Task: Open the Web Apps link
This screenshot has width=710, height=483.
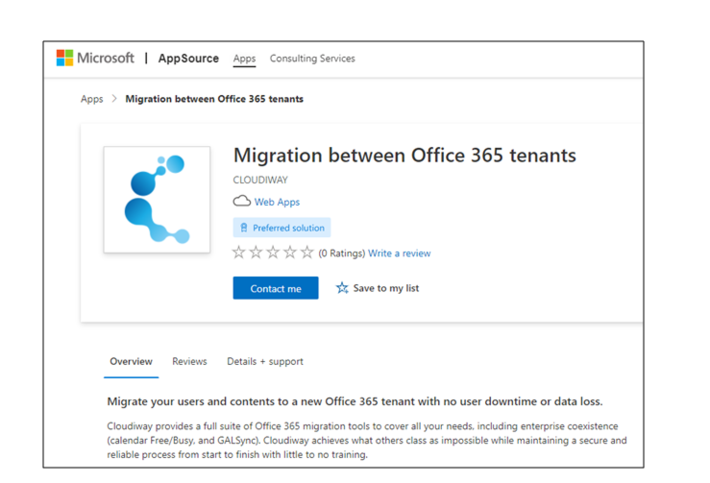Action: click(277, 202)
